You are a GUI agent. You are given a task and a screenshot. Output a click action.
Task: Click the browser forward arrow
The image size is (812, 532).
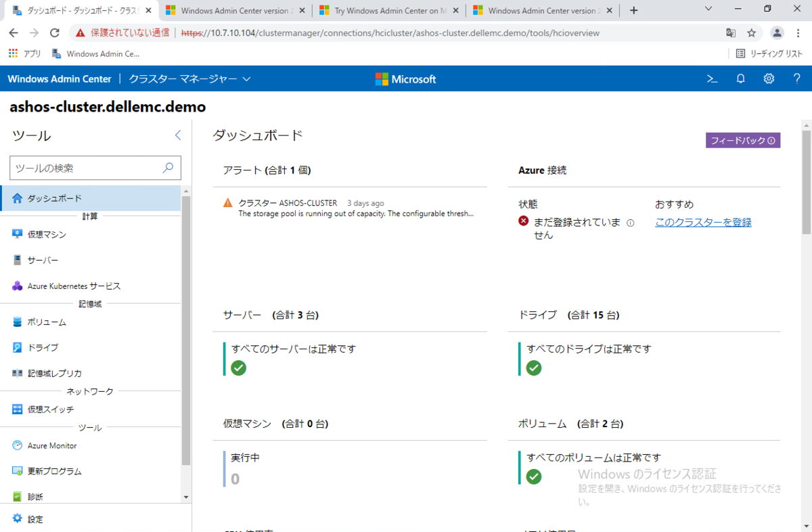[34, 32]
